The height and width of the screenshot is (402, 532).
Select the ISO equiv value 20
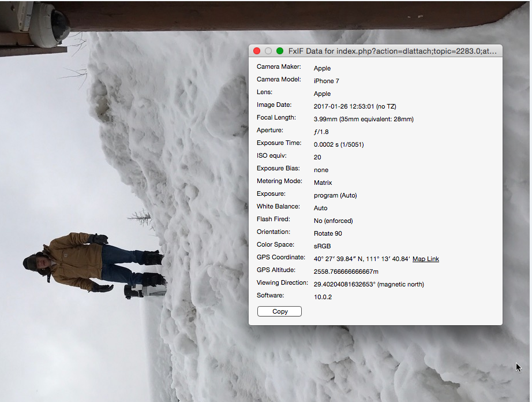[x=317, y=157]
